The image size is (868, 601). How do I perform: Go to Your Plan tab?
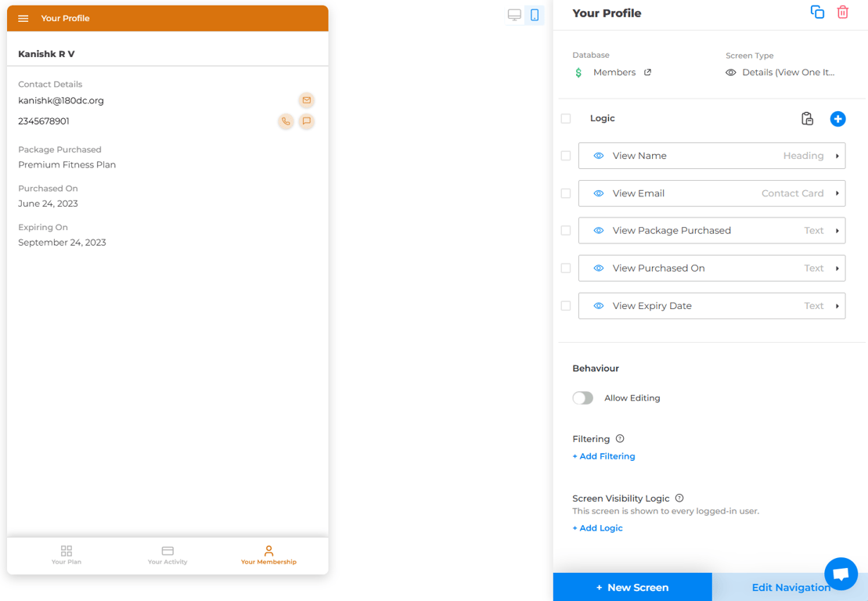coord(67,555)
